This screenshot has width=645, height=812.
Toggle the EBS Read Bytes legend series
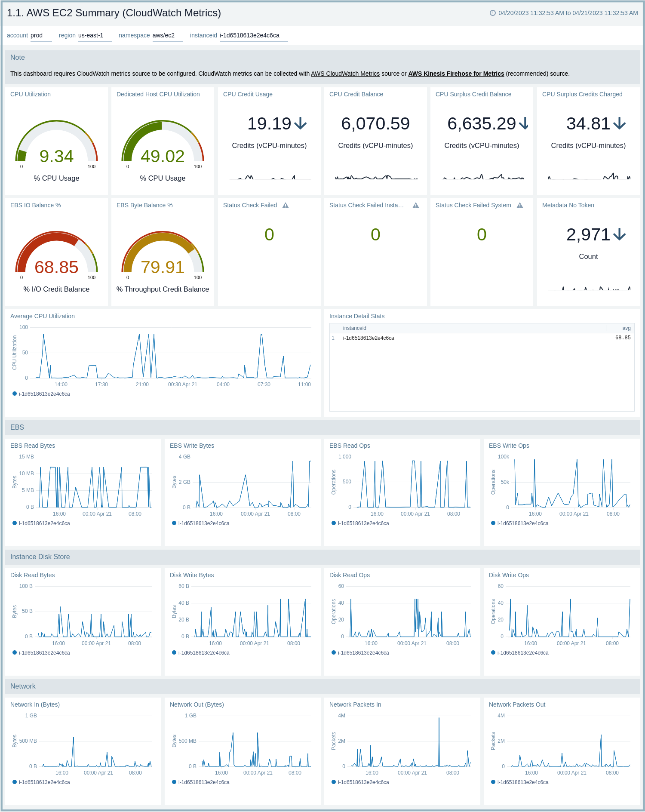[41, 523]
